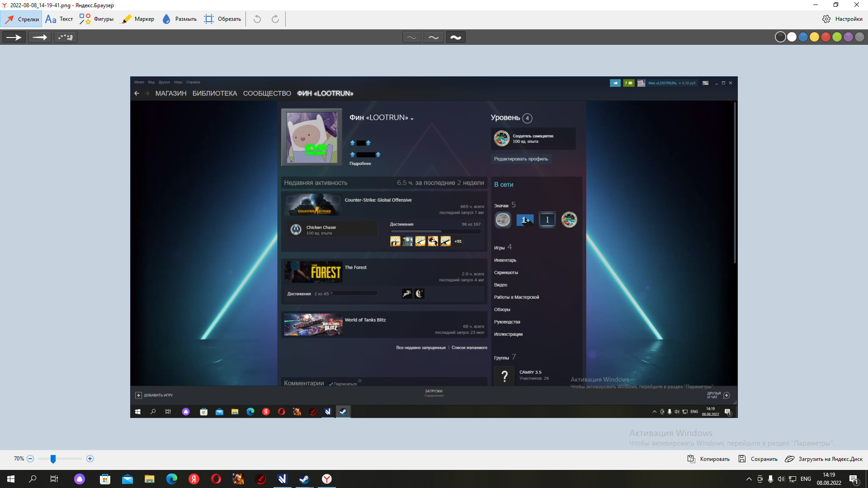Launch Alice assistant from system taskbar
The height and width of the screenshot is (488, 868).
click(x=80, y=479)
